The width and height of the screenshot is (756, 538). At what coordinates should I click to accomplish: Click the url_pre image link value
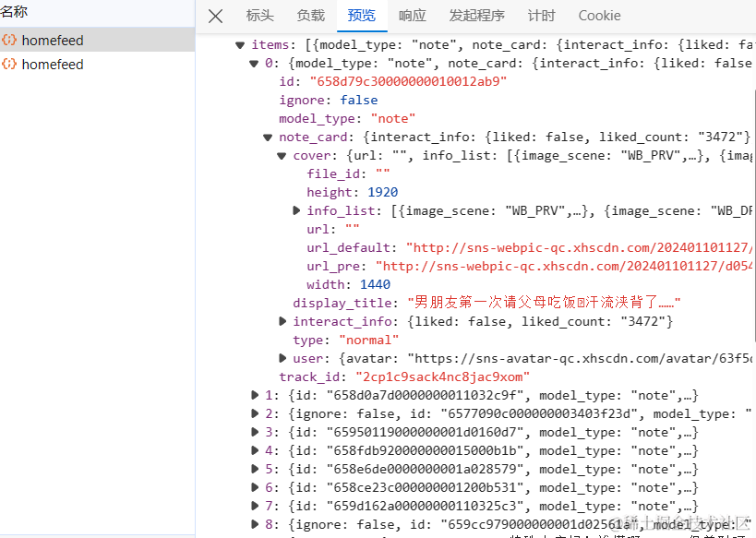[564, 266]
